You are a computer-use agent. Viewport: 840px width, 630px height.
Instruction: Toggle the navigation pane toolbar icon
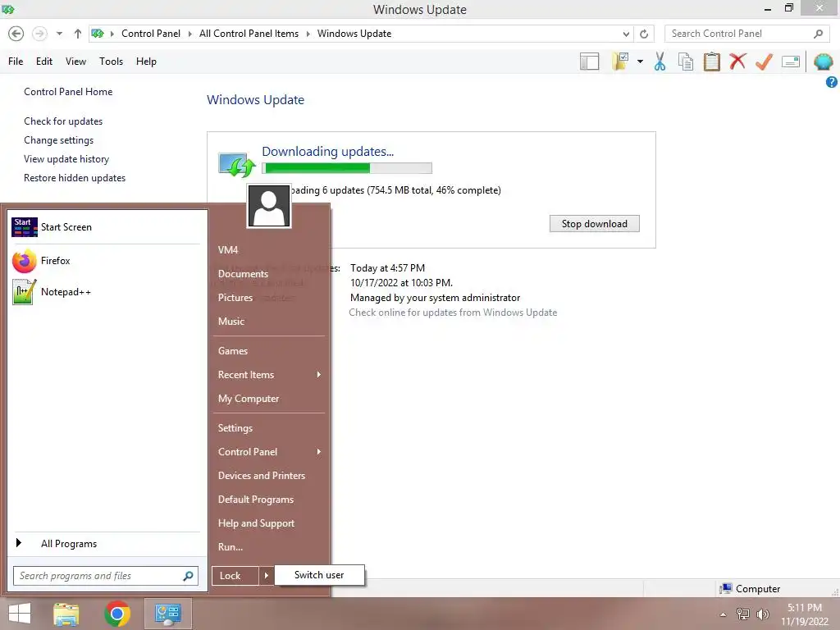pyautogui.click(x=589, y=62)
